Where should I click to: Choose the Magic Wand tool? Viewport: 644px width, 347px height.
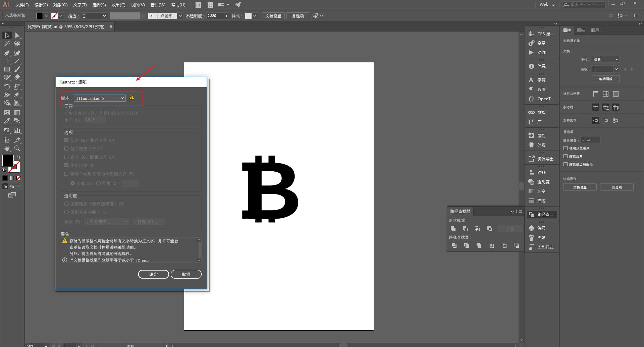tap(7, 44)
